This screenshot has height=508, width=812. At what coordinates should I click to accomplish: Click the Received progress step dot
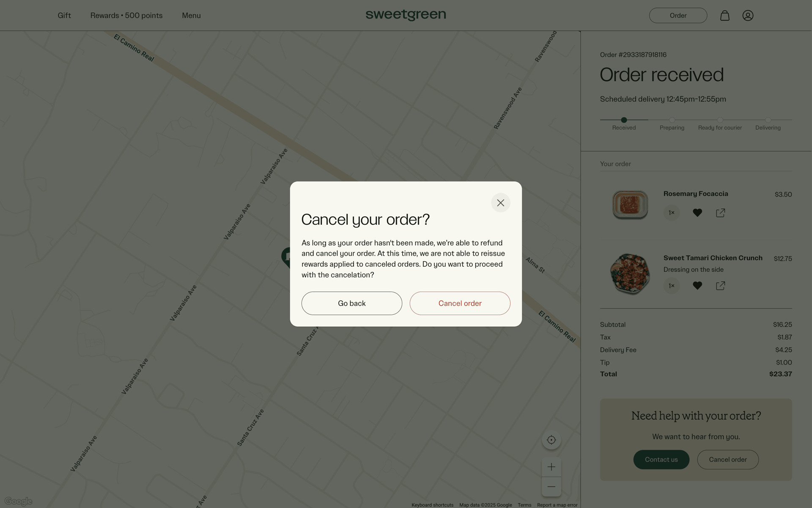coord(624,120)
